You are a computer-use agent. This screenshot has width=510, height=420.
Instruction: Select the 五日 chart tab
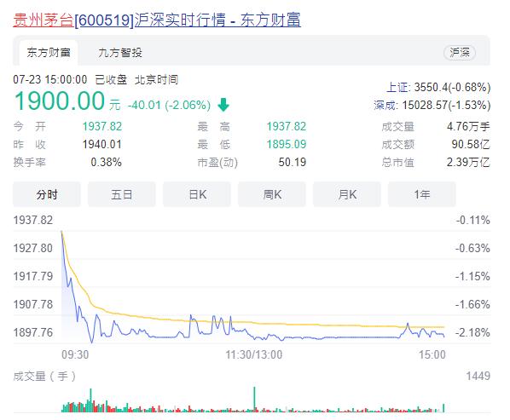pyautogui.click(x=122, y=194)
